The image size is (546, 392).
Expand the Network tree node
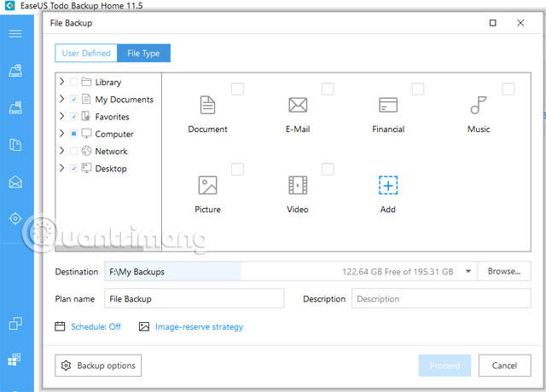tap(62, 151)
